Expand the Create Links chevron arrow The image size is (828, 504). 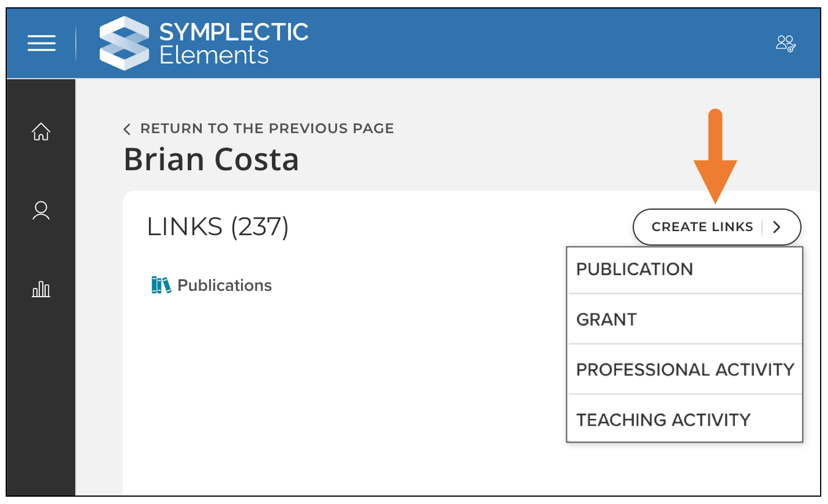[777, 227]
